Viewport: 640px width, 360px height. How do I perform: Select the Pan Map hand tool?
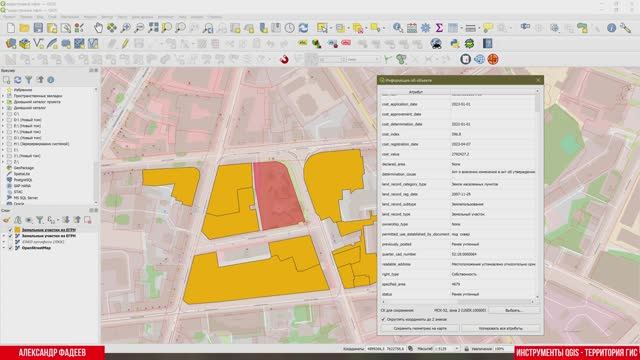coord(98,28)
